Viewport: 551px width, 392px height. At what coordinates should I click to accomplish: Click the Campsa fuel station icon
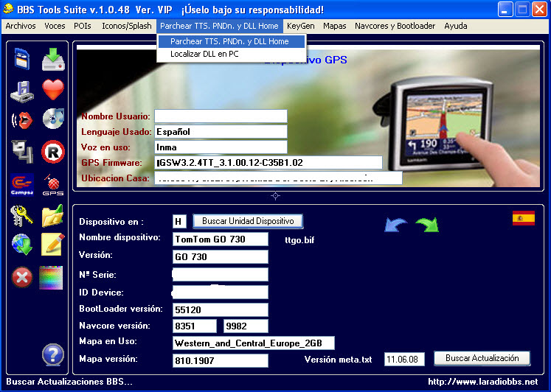pos(22,184)
